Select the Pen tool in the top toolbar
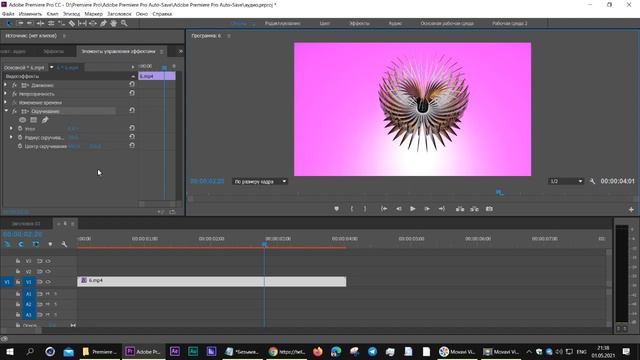Viewport: 640px width, 360px height. 103,24
